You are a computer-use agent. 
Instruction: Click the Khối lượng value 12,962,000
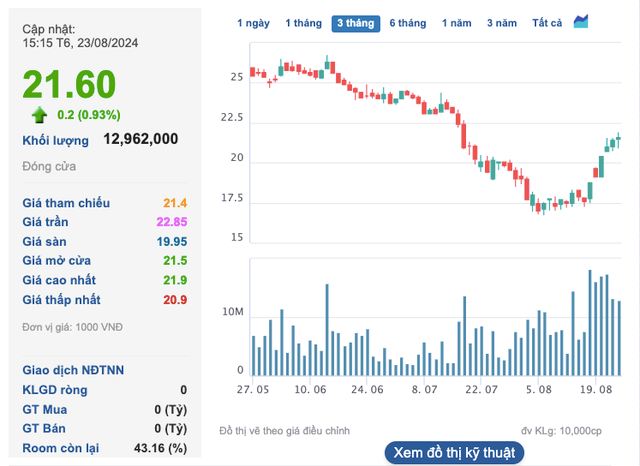[141, 140]
